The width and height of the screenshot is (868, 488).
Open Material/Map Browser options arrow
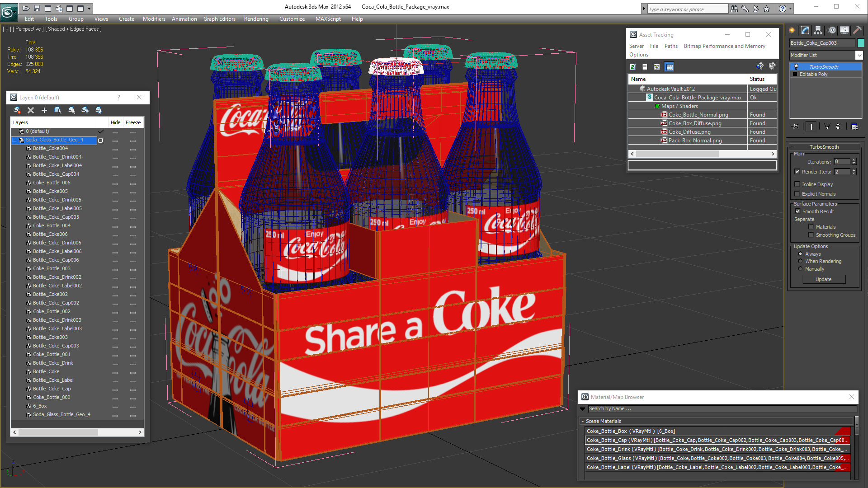583,409
